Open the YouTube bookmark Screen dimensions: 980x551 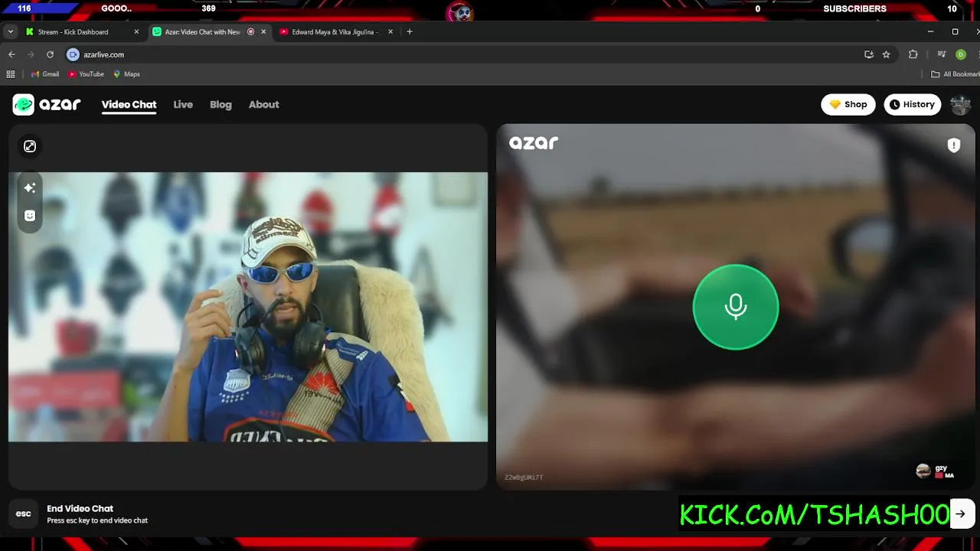coord(86,74)
